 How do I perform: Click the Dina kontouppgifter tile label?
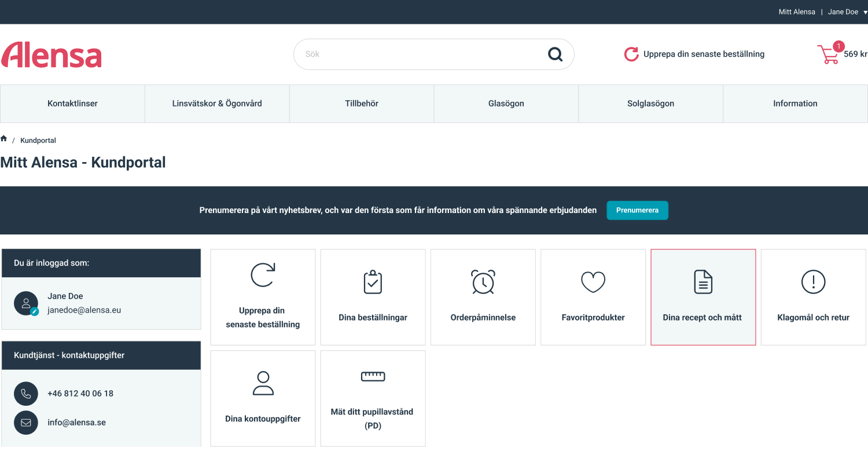[x=263, y=419]
